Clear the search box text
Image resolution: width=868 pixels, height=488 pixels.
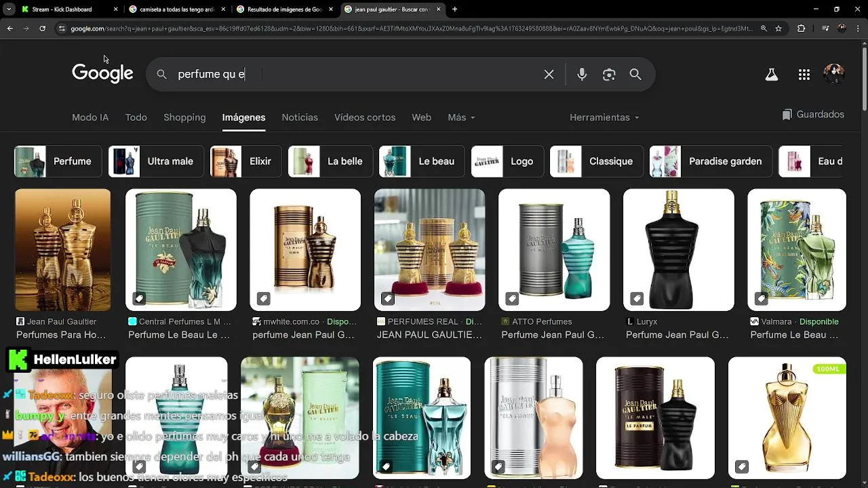point(549,75)
